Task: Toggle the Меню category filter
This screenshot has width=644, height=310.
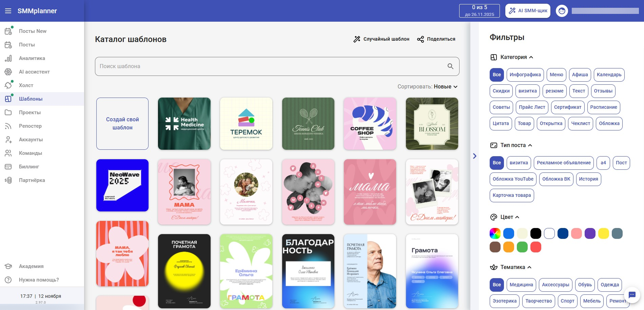Action: [557, 75]
